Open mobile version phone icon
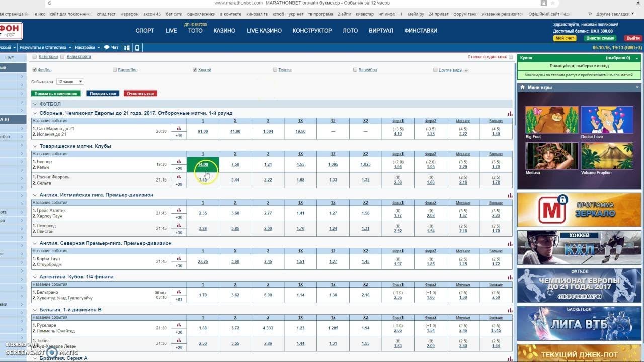Viewport: 644px width, 362px height. coord(137,47)
